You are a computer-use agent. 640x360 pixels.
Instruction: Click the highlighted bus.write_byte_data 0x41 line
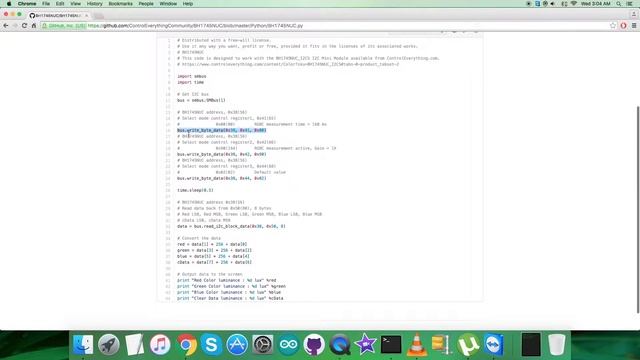point(222,130)
